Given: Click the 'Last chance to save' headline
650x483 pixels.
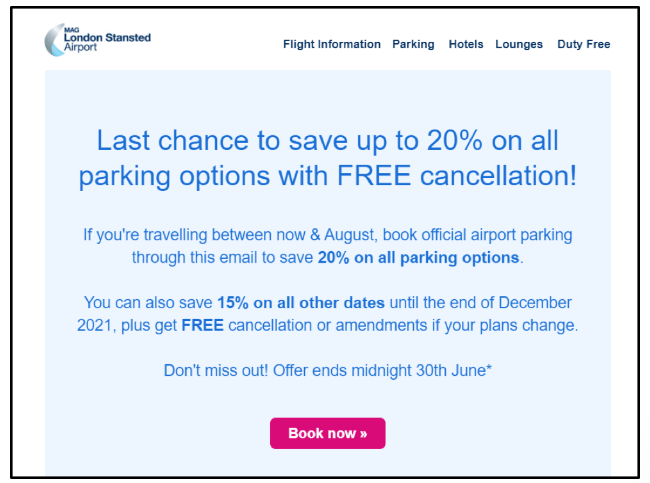Looking at the screenshot, I should coord(327,158).
